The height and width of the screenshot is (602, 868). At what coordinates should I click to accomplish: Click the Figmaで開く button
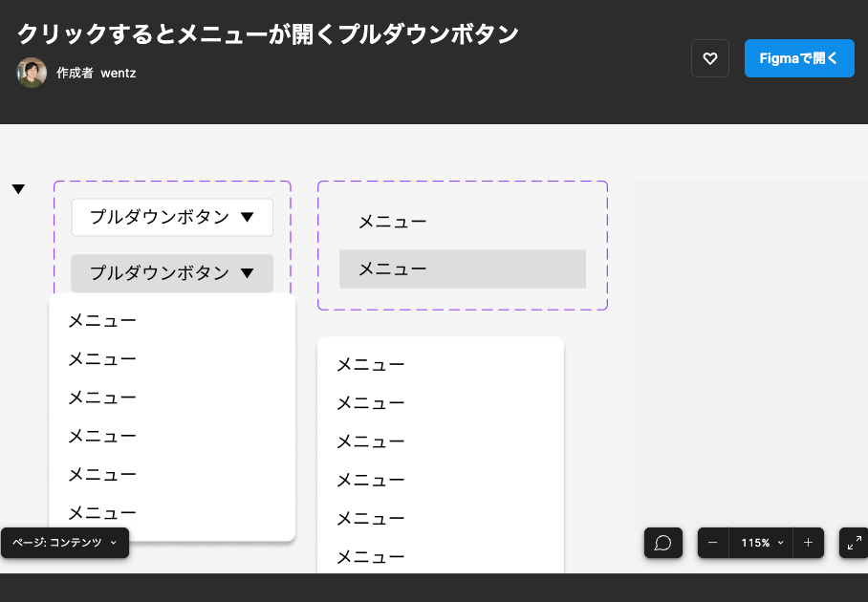click(799, 58)
